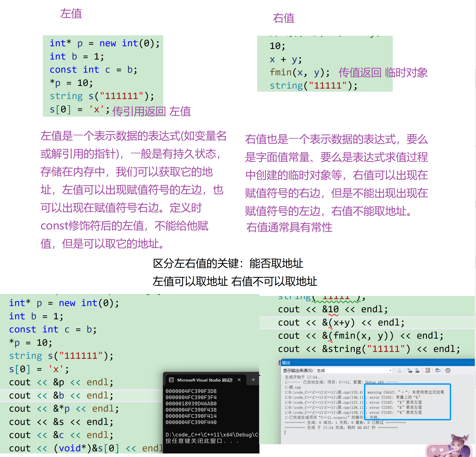Screen dimensions: 476x457
Task: Toggle word wrap with the ab icon
Action: click(438, 371)
